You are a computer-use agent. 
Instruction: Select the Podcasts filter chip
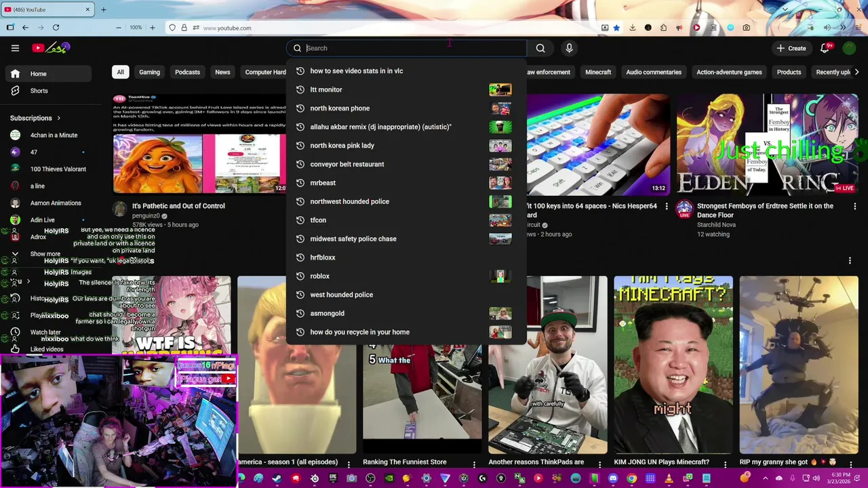[188, 72]
